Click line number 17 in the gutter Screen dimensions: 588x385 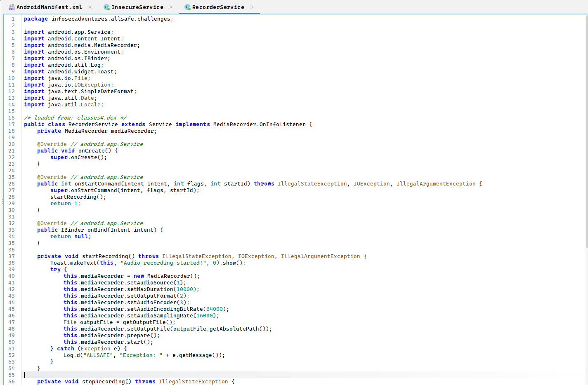(12, 124)
